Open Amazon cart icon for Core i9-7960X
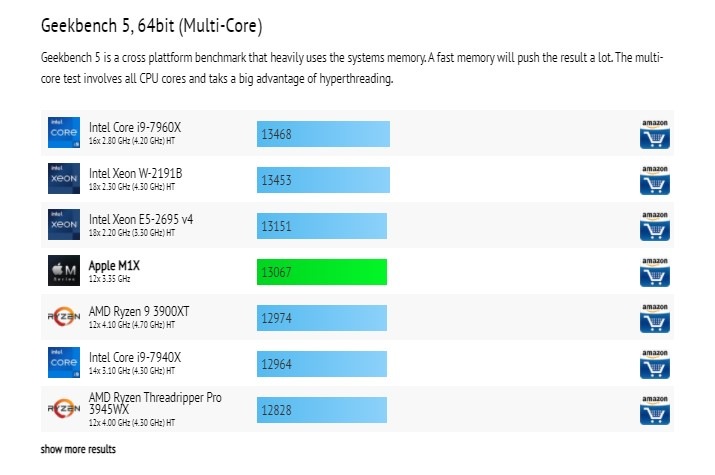Screen dimensions: 715x475 pyautogui.click(x=654, y=133)
